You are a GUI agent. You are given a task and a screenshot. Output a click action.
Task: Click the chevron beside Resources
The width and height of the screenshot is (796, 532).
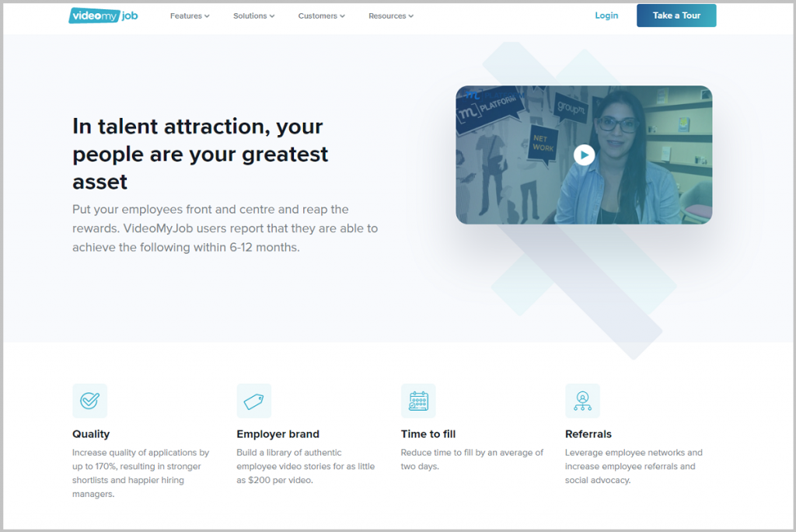coord(410,16)
